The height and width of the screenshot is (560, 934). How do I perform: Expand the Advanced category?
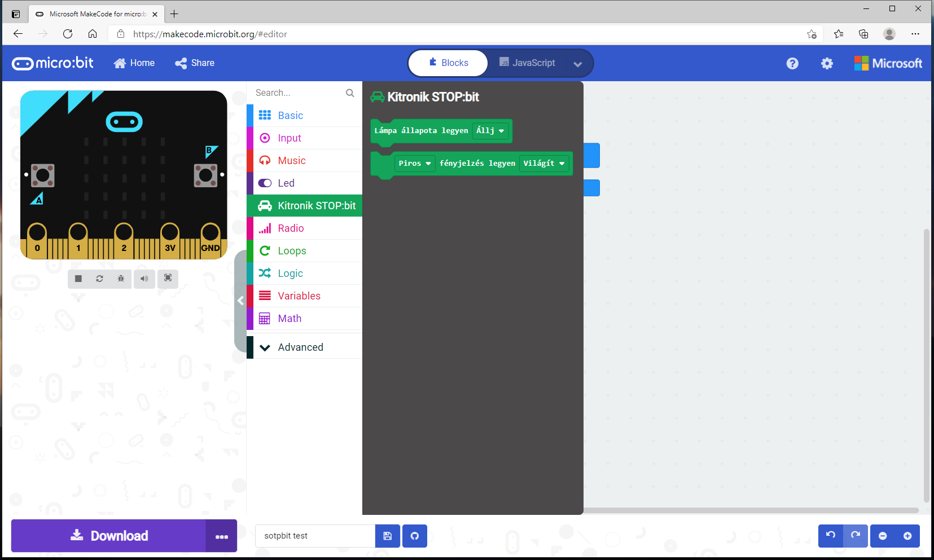pyautogui.click(x=300, y=347)
